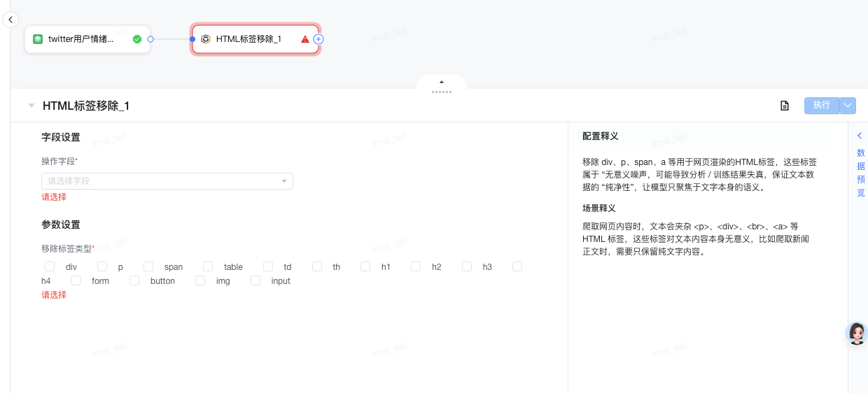Open the 操作字段 field dropdown
This screenshot has height=393, width=868.
(x=167, y=181)
